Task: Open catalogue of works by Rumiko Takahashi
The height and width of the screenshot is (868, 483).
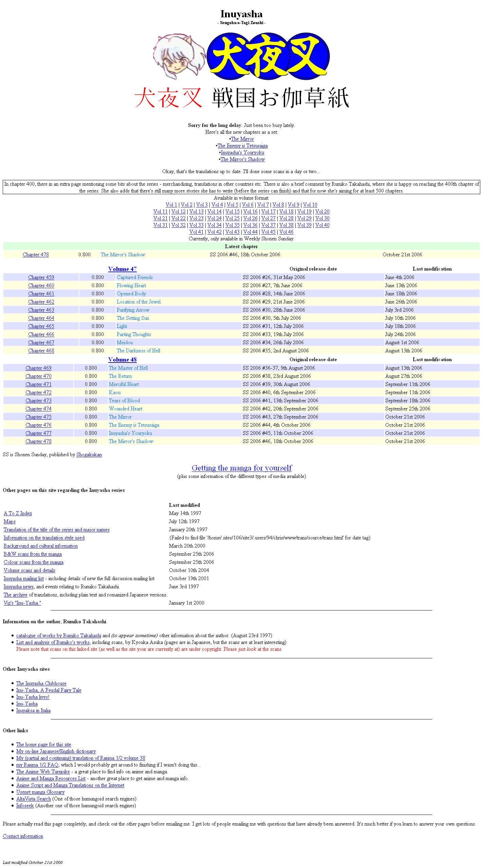Action: click(x=59, y=635)
